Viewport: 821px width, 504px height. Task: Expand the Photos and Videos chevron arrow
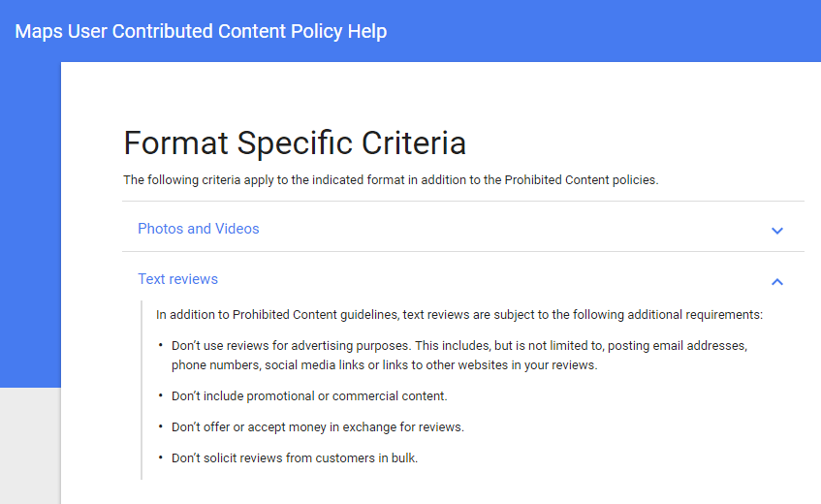[x=777, y=231]
